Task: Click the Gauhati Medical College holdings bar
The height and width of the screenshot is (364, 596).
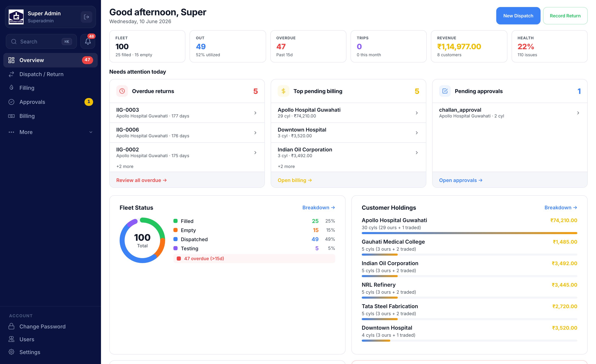Action: click(x=470, y=255)
